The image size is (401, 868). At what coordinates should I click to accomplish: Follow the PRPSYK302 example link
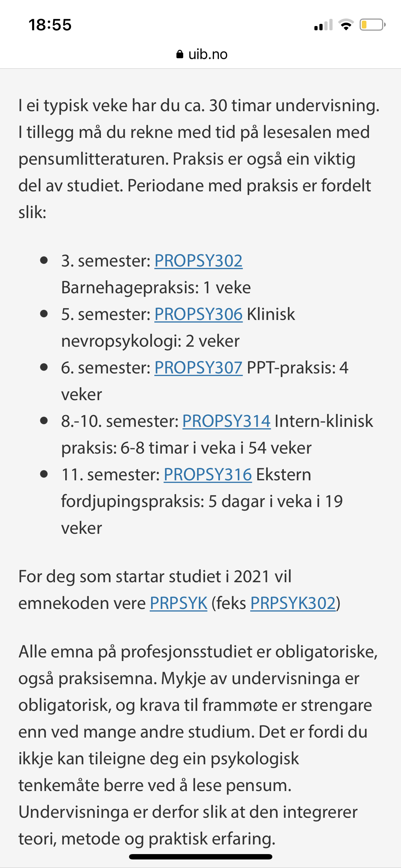tap(293, 603)
